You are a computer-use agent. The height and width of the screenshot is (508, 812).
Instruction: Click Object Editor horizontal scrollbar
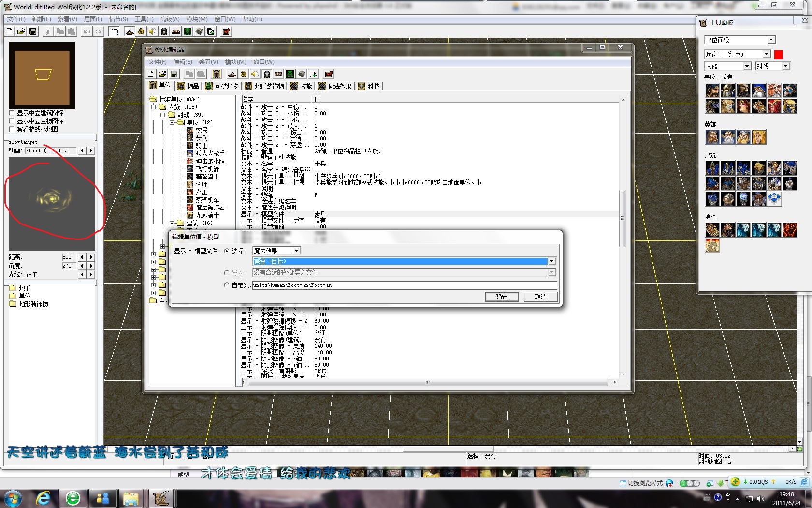click(x=428, y=382)
